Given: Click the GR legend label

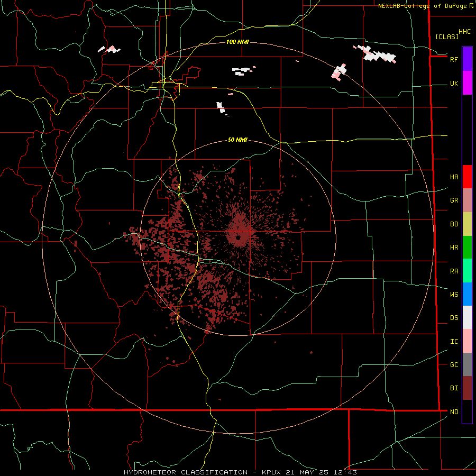Looking at the screenshot, I should (454, 200).
